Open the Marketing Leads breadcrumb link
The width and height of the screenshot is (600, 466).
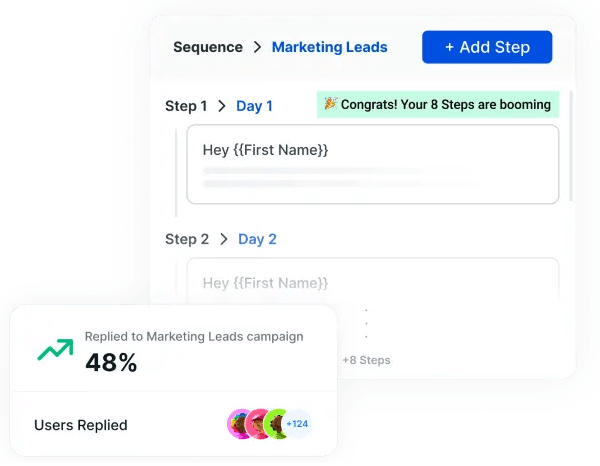click(329, 47)
